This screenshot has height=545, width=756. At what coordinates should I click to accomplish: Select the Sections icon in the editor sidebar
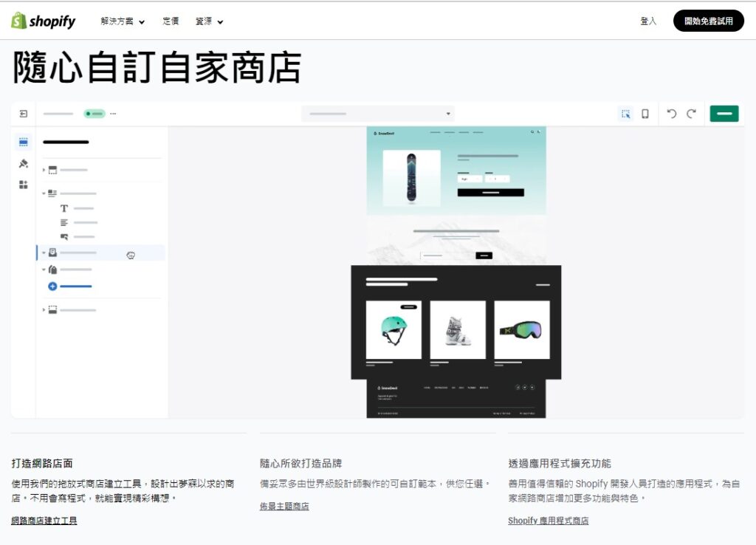tap(24, 142)
